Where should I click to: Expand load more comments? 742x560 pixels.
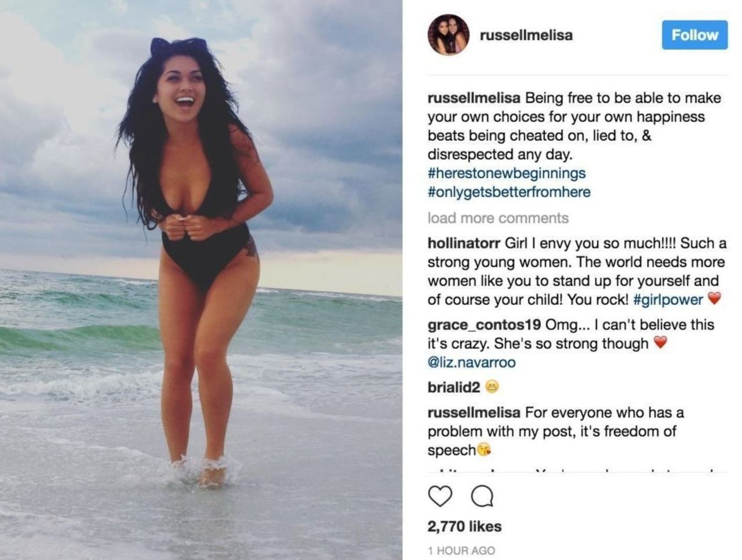(498, 218)
